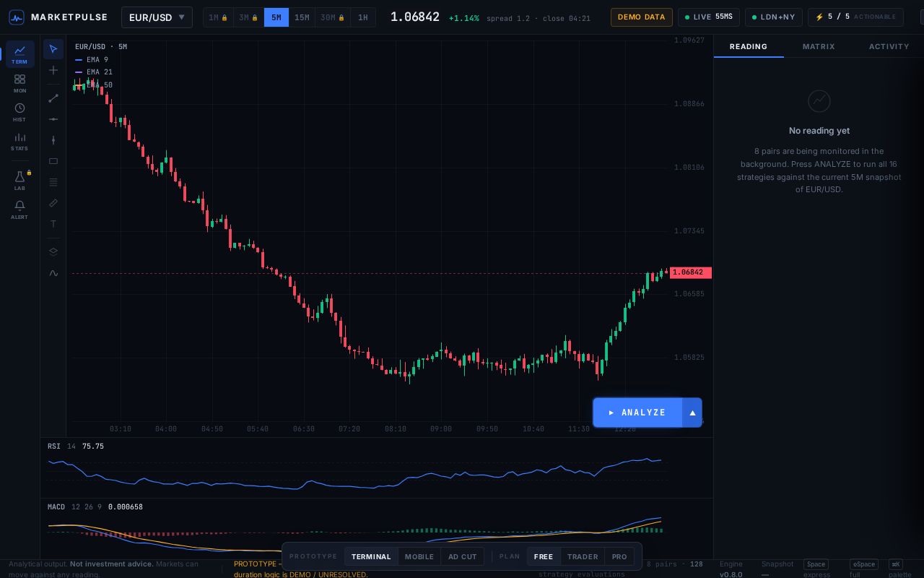Click the Space express shortcut hint
924x578 pixels.
[x=816, y=569]
